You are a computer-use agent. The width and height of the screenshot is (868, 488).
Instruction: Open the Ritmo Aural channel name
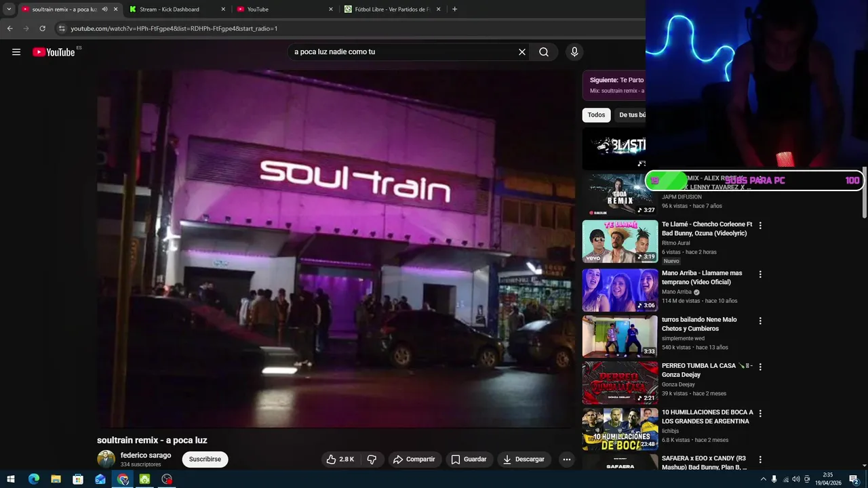tap(675, 243)
